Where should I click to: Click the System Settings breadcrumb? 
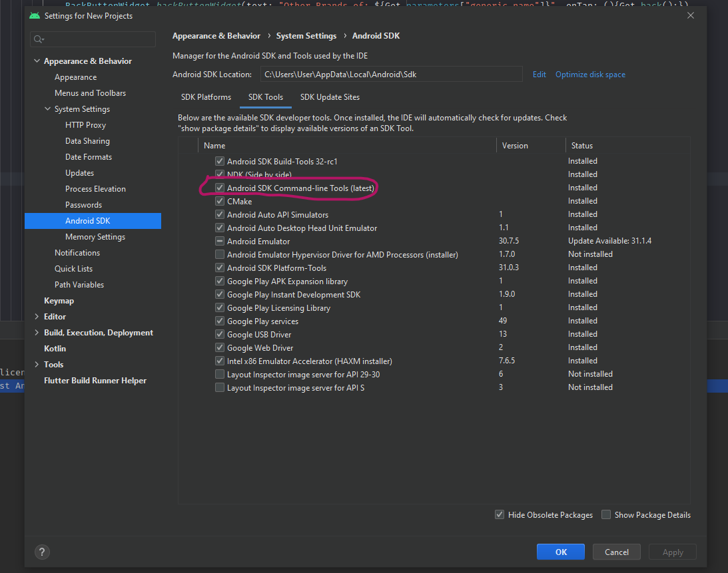(x=306, y=36)
